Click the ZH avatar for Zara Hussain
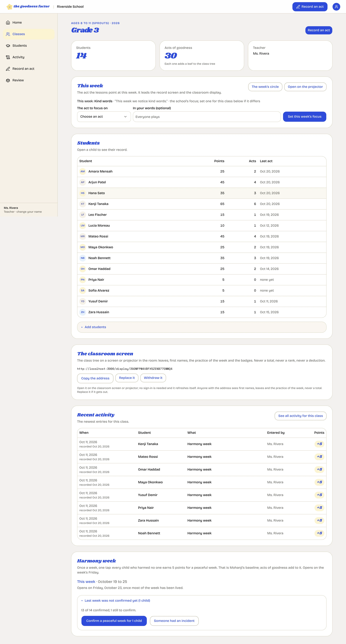The height and width of the screenshot is (644, 346). click(83, 312)
